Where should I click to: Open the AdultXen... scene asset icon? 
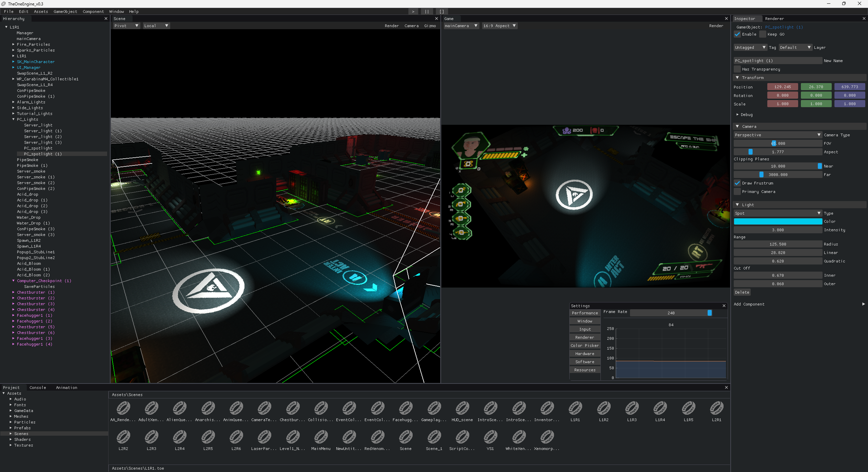pos(151,408)
